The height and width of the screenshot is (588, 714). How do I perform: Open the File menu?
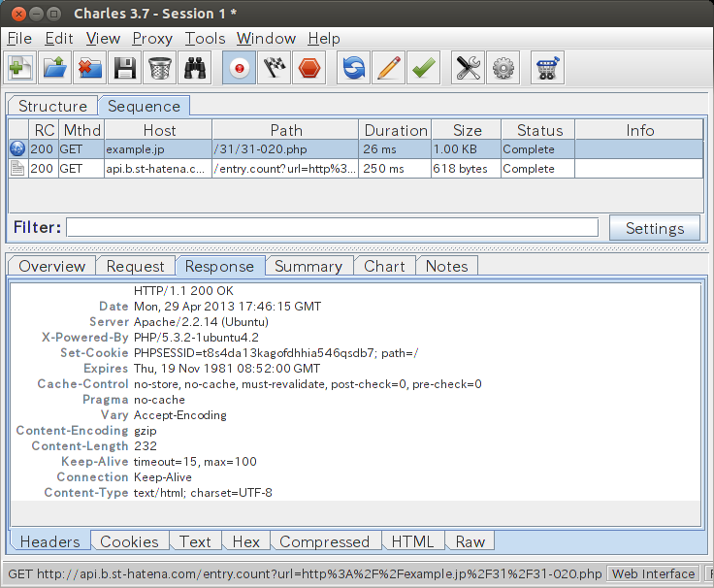pos(19,39)
